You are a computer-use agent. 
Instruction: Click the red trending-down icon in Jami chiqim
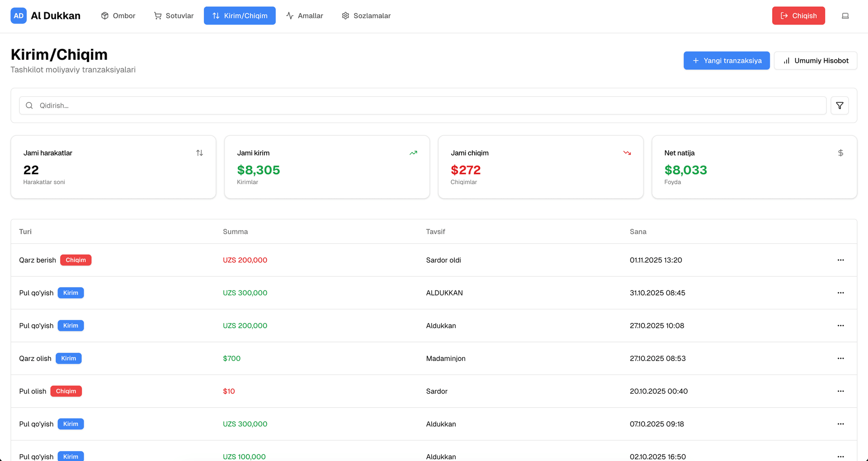tap(627, 153)
